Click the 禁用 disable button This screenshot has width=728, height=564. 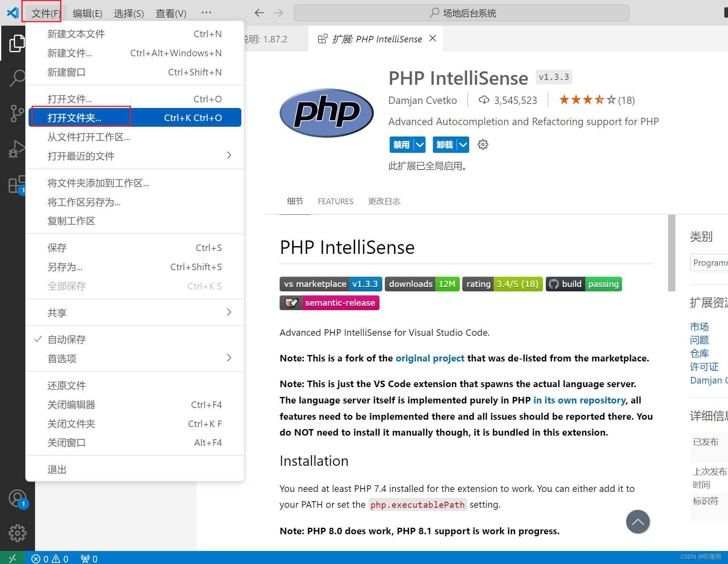coord(402,145)
